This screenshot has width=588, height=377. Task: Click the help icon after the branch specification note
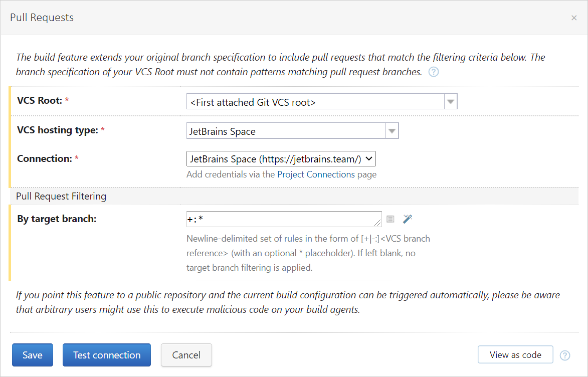[433, 72]
